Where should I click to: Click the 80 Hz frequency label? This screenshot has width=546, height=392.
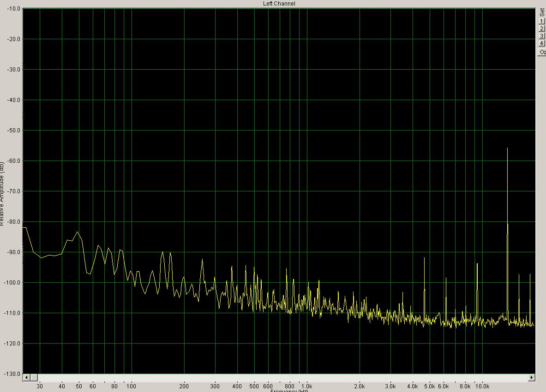click(x=114, y=386)
